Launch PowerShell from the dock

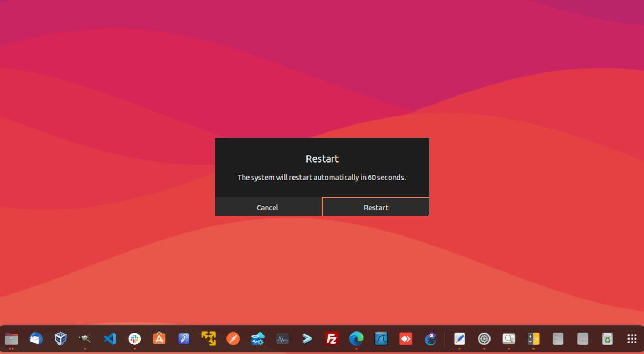[307, 339]
